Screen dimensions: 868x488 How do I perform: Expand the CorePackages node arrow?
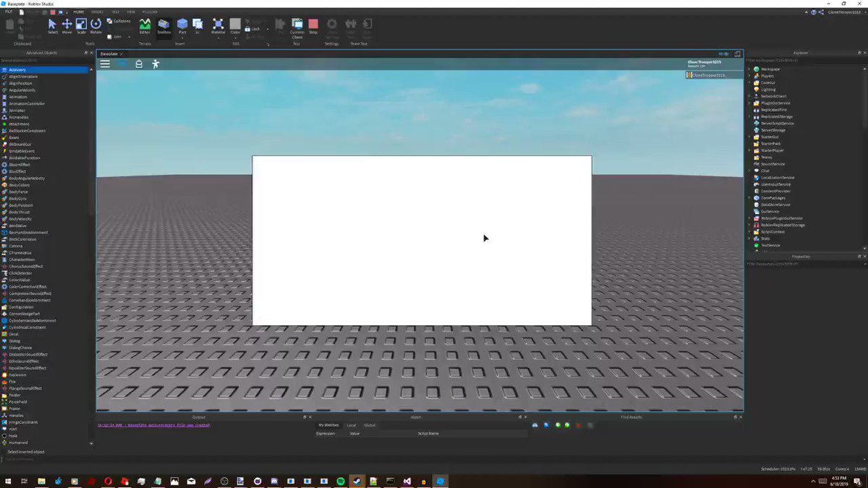(x=749, y=197)
